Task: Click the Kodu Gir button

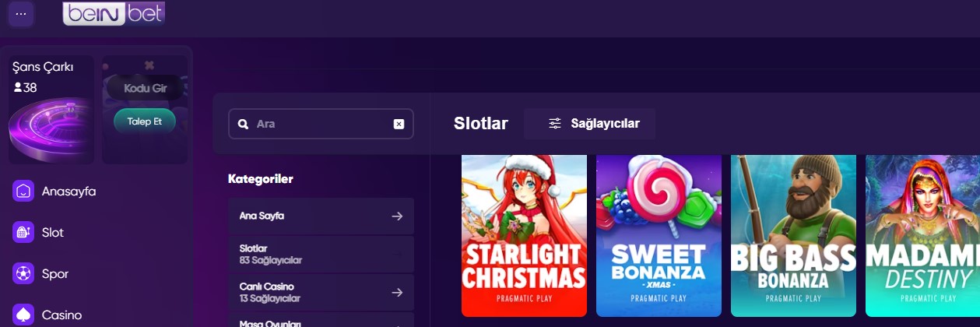Action: [146, 88]
